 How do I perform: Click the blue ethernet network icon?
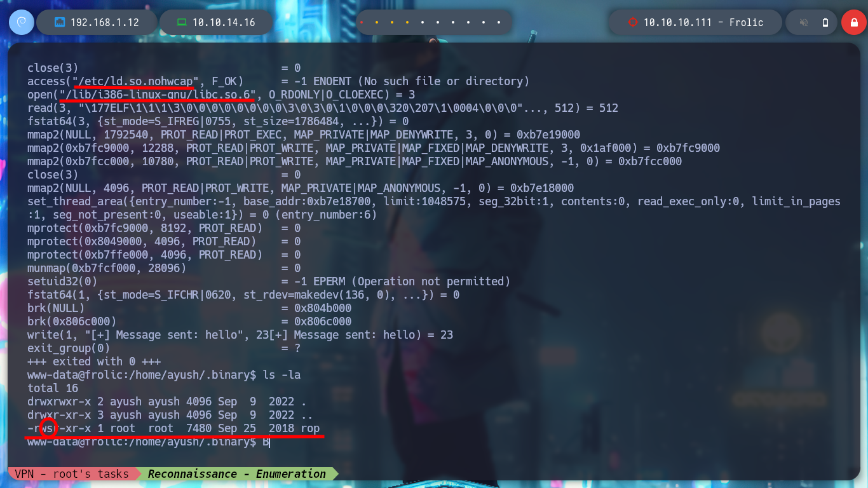point(60,22)
